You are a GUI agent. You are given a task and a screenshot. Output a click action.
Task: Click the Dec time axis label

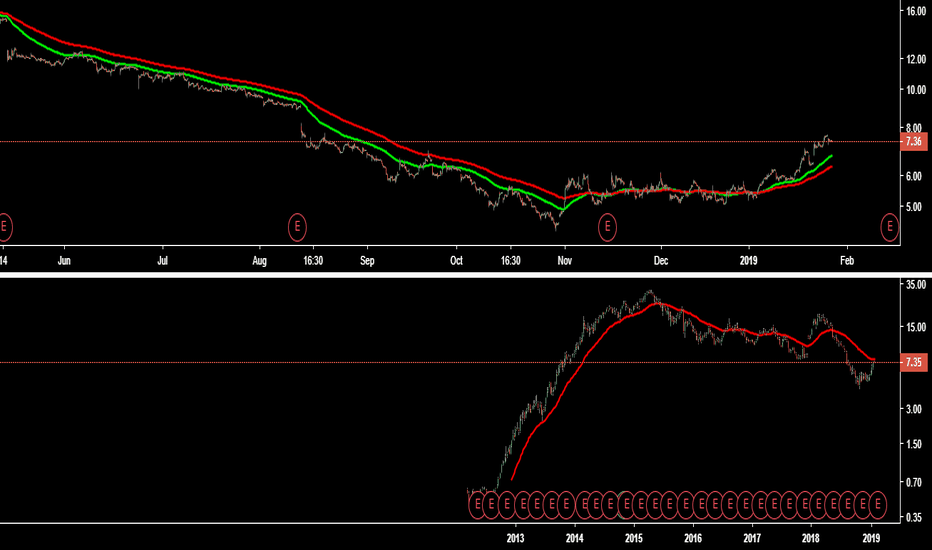coord(661,260)
